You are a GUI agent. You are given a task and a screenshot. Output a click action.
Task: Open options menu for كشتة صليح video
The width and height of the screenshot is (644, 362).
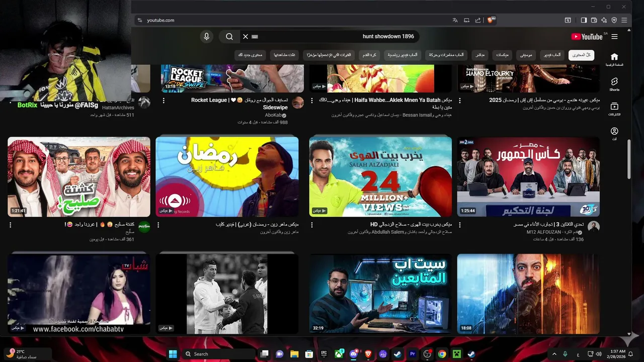click(10, 225)
